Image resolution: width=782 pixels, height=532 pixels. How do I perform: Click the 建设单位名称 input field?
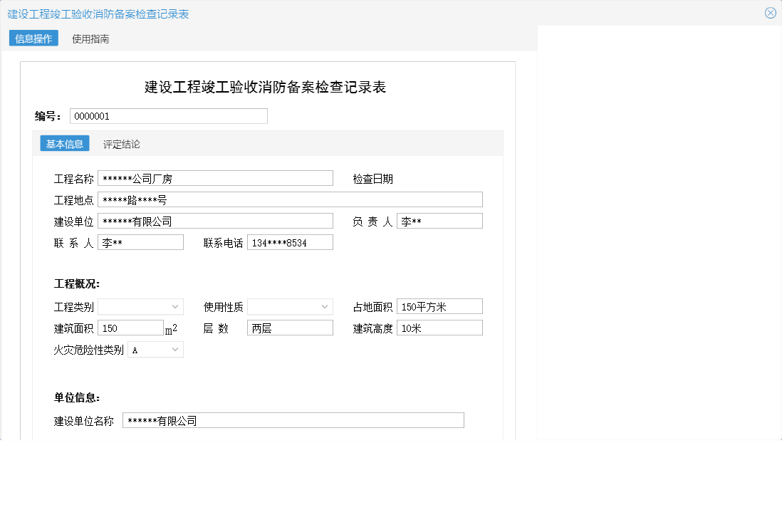293,420
